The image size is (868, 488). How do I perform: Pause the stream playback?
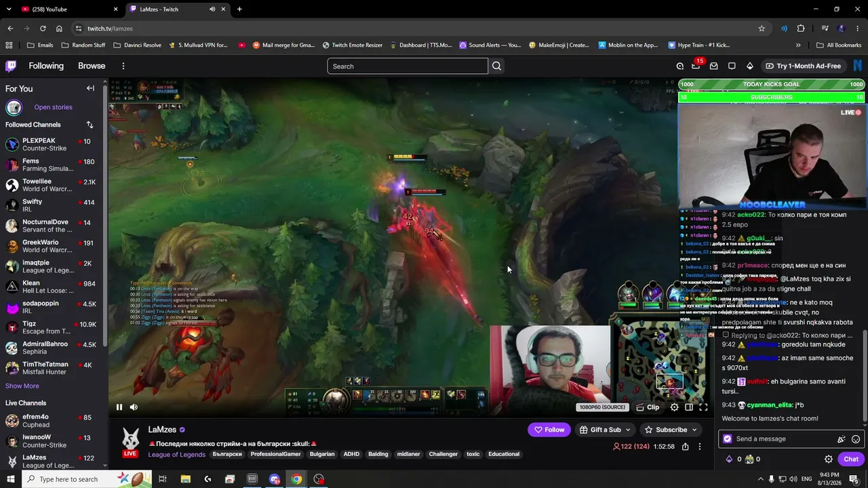[119, 407]
